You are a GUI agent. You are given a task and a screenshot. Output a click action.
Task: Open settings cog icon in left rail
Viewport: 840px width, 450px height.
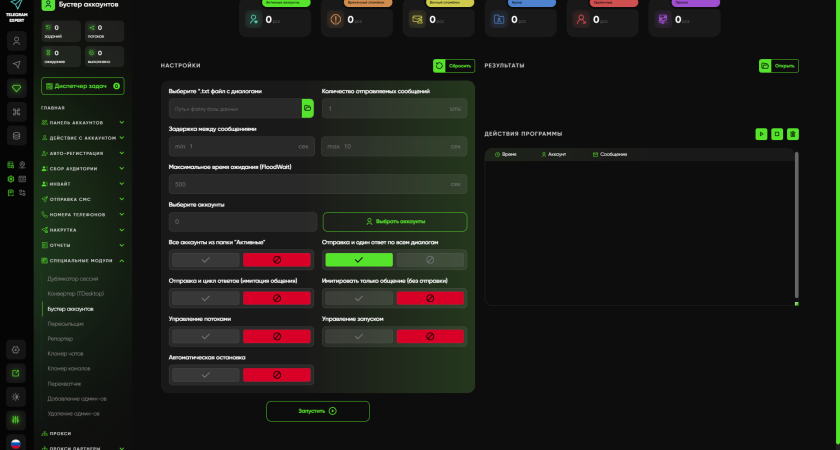click(x=16, y=350)
